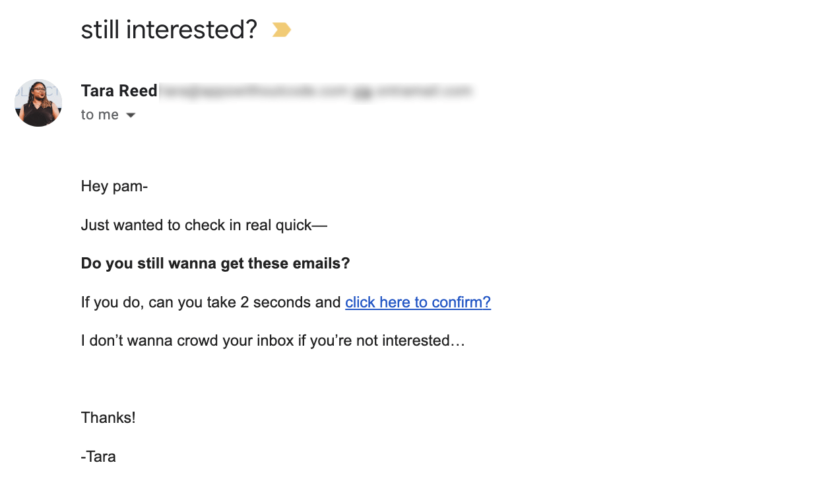Screen dimensions: 834x504
Task: Open message details with the arrow beside 'to me'
Action: pyautogui.click(x=130, y=114)
